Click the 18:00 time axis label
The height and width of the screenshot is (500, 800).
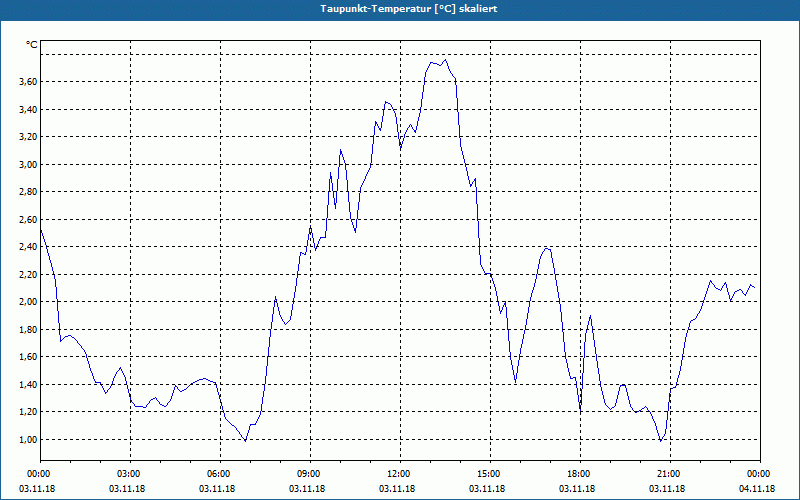click(580, 474)
